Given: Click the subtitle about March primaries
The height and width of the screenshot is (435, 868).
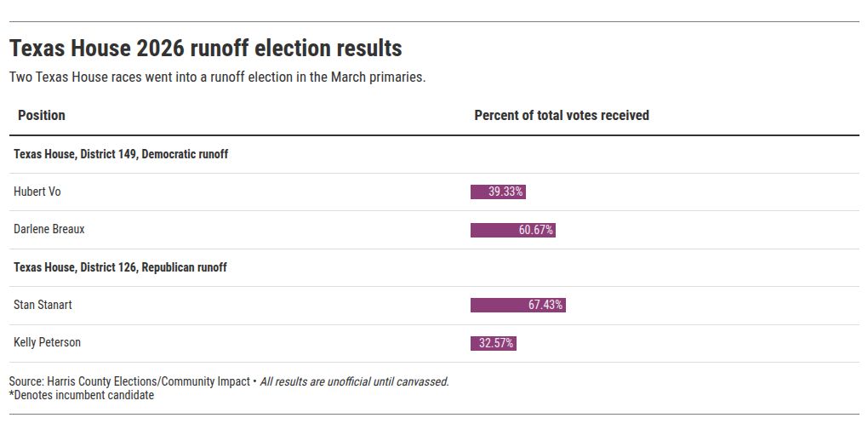Looking at the screenshot, I should [x=218, y=77].
